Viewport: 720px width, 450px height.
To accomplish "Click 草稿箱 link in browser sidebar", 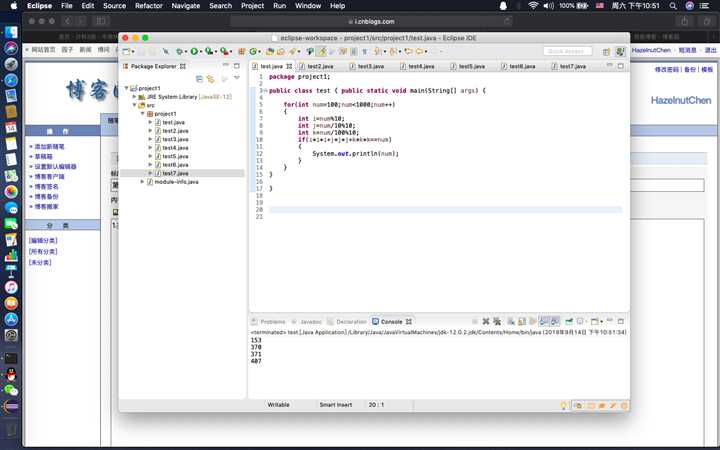I will click(44, 157).
